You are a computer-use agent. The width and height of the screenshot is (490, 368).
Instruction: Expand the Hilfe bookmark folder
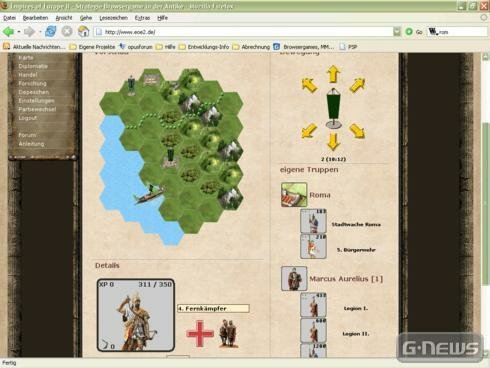166,47
